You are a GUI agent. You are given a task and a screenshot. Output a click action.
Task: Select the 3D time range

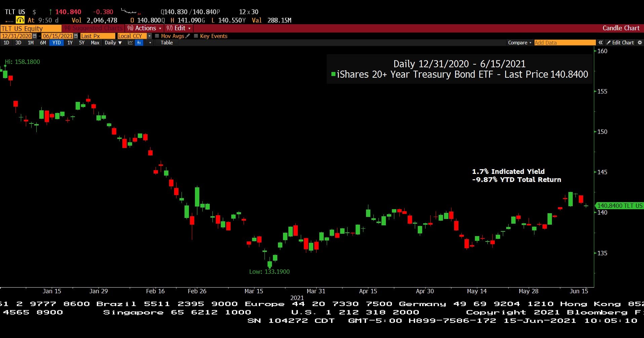pos(18,43)
